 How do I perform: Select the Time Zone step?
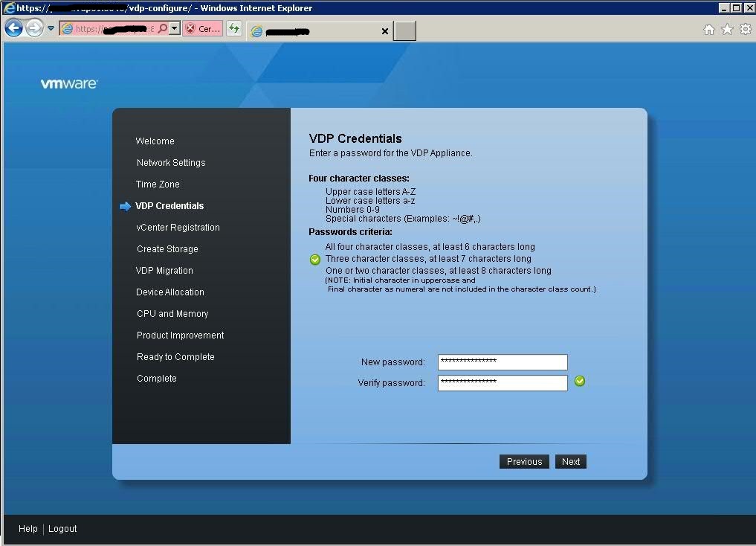[157, 184]
